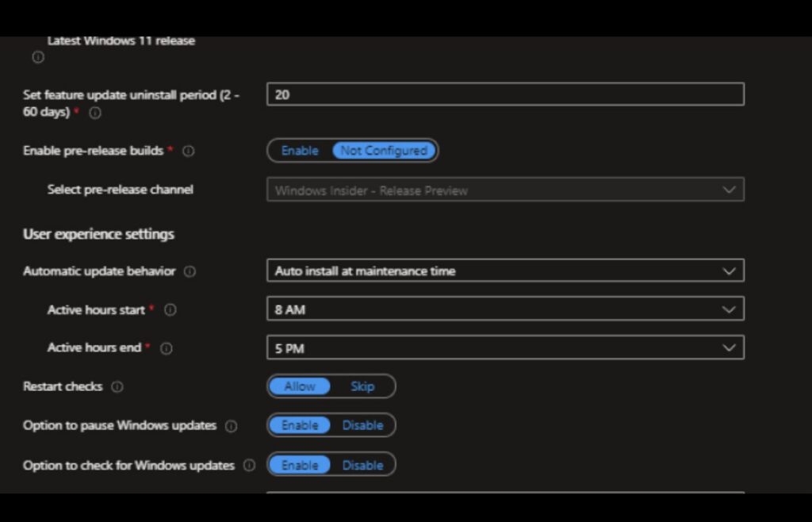Click the feature update uninstall period field

[x=505, y=94]
